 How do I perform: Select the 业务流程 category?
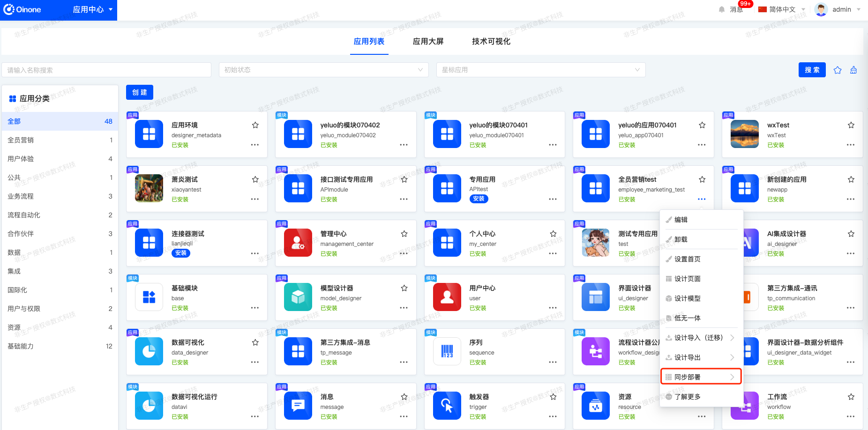coord(60,196)
